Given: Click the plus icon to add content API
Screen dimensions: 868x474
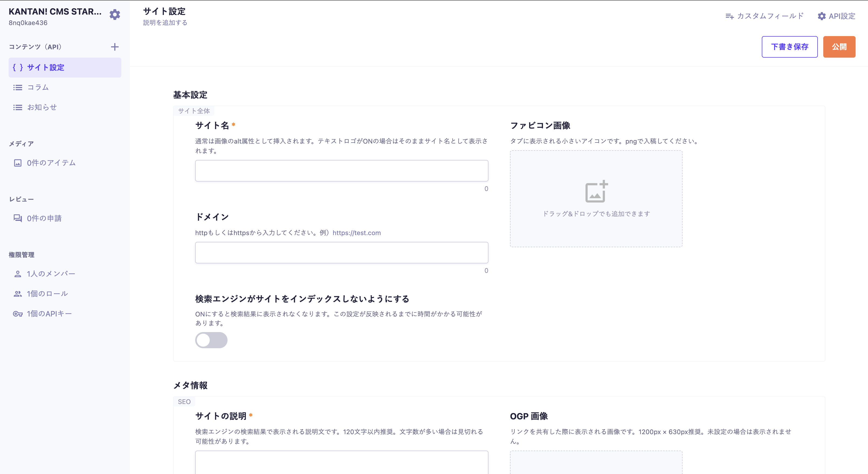Looking at the screenshot, I should (115, 47).
